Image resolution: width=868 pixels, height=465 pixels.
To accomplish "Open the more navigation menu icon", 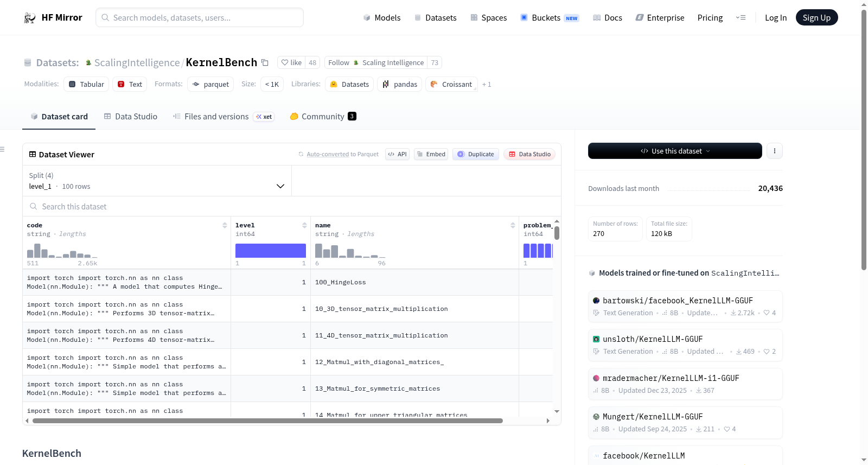I will [x=741, y=17].
